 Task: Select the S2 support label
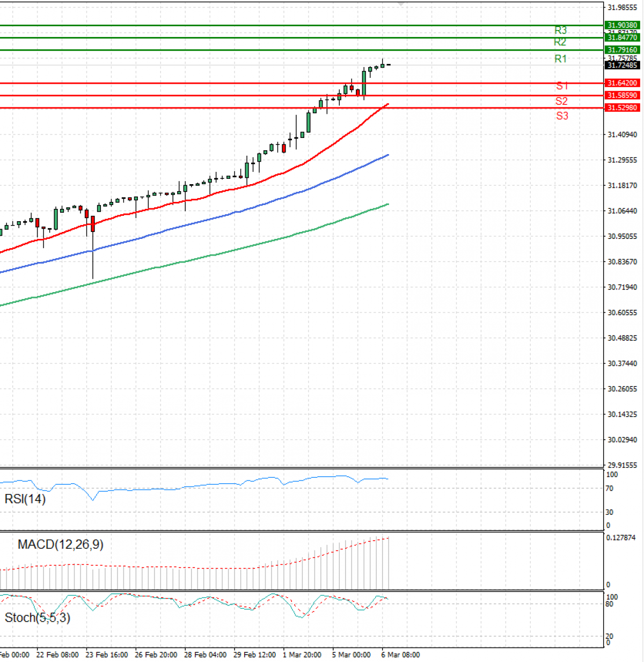pos(561,101)
